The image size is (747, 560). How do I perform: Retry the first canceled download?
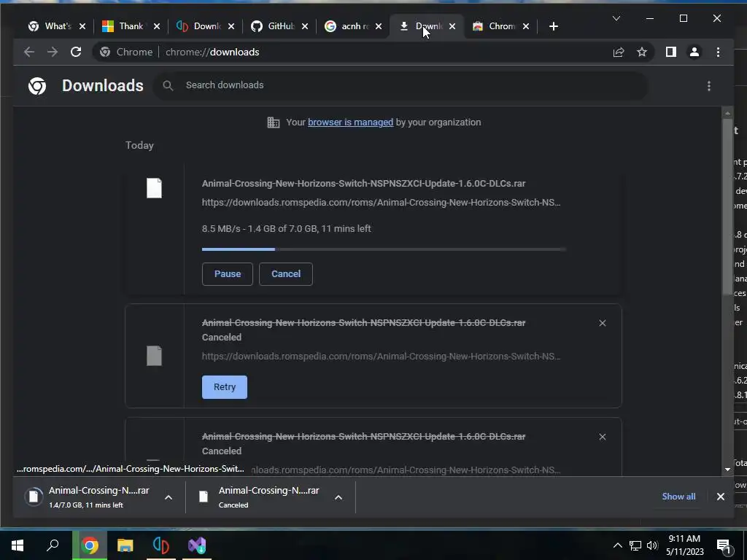225,387
